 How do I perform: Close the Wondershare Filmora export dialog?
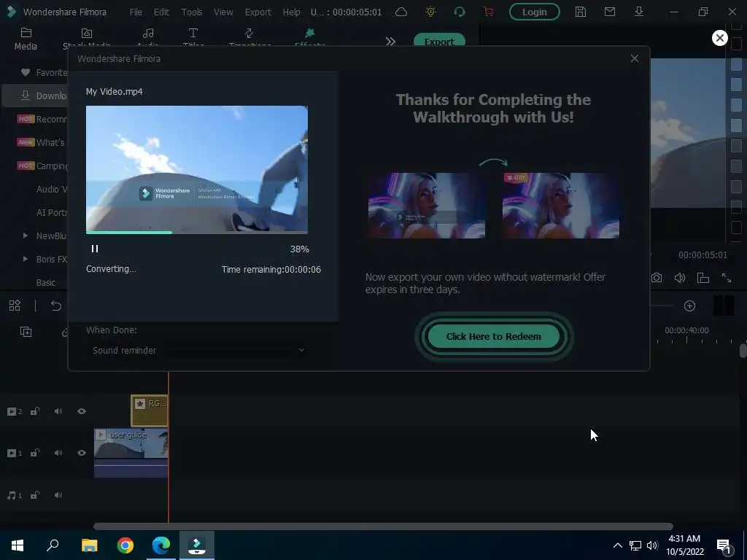[x=634, y=58]
